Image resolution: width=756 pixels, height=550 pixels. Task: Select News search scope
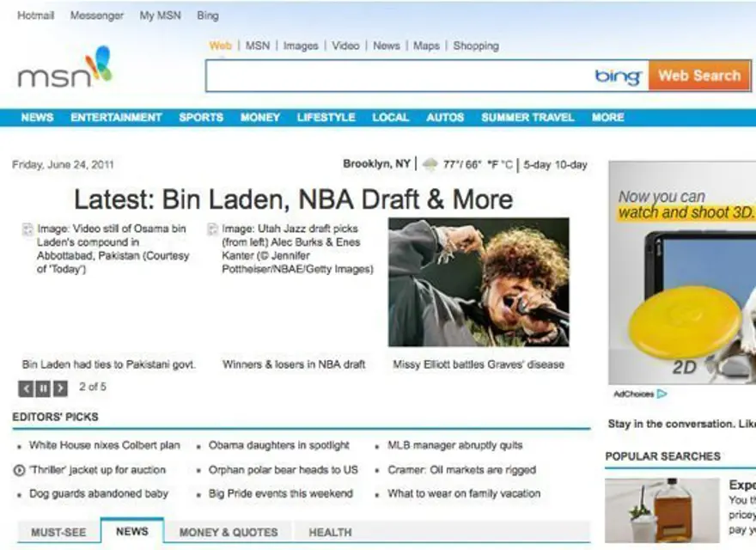[x=387, y=46]
